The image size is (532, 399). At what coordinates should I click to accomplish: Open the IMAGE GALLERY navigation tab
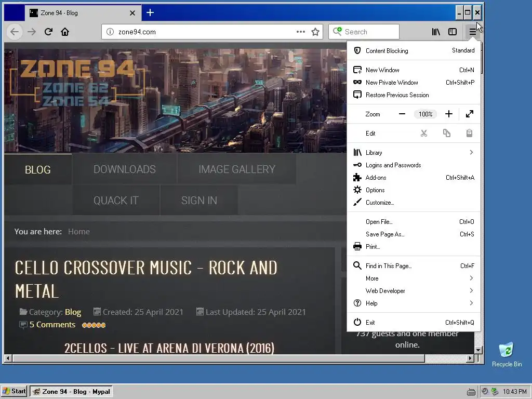[237, 169]
